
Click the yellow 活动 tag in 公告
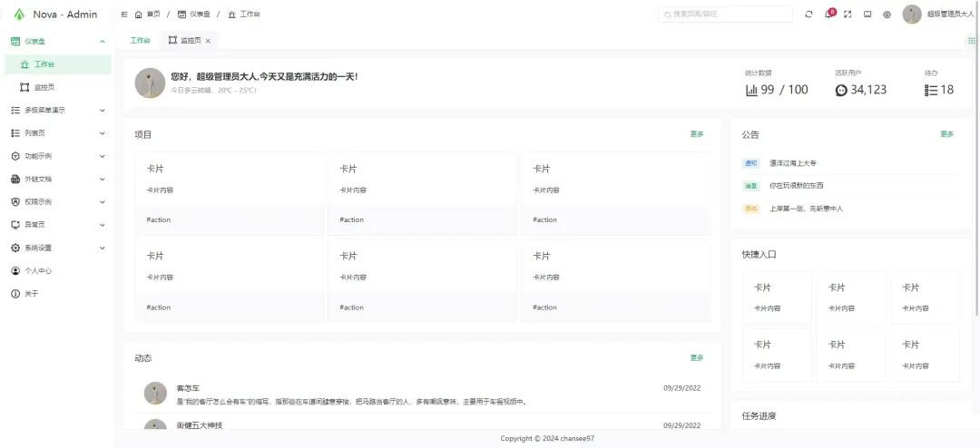[x=750, y=209]
